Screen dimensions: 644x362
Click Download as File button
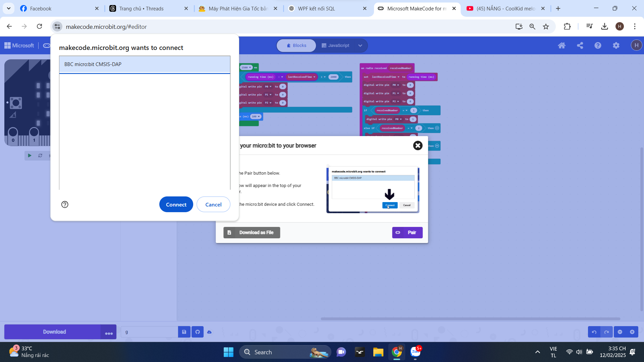coord(252,233)
